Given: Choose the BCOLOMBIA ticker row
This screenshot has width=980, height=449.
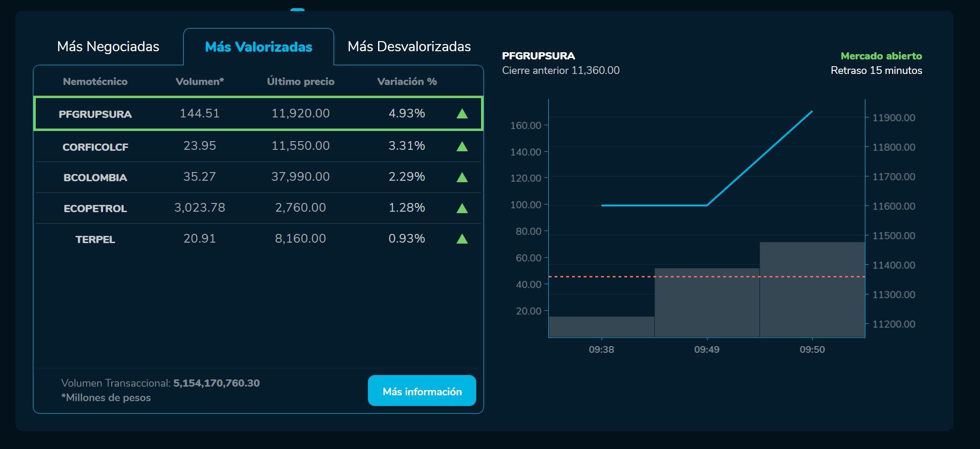Looking at the screenshot, I should [258, 177].
